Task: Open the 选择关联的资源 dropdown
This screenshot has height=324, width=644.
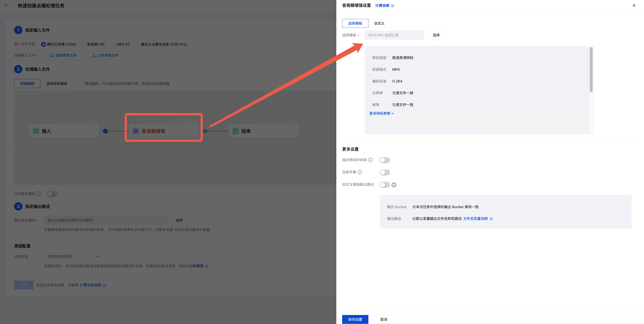Action: [73, 256]
